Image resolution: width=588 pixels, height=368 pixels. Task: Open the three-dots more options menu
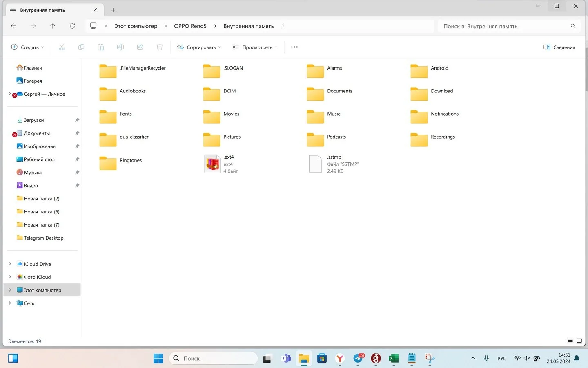(294, 47)
